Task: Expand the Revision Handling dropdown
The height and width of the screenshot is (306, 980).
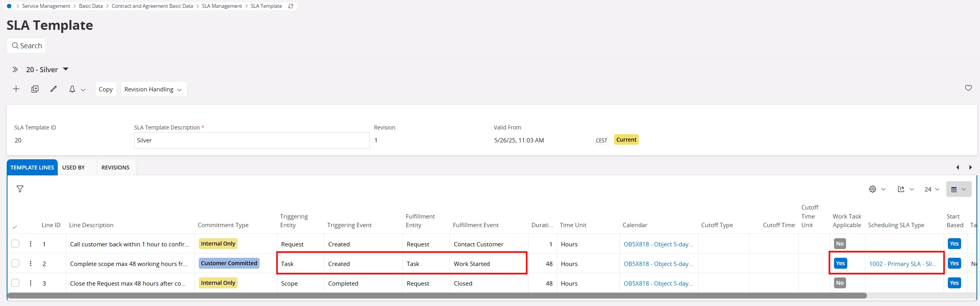Action: [153, 89]
